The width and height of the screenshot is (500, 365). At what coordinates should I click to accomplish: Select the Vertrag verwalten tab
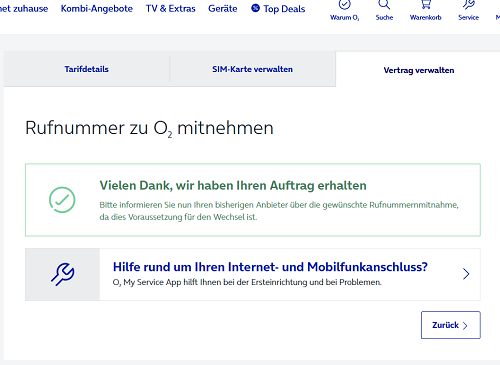[419, 70]
